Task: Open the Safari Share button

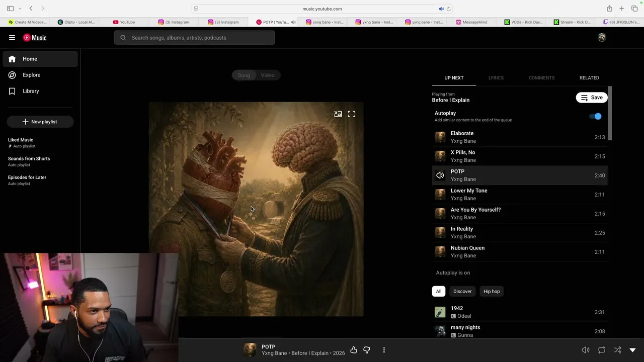Action: (x=609, y=9)
